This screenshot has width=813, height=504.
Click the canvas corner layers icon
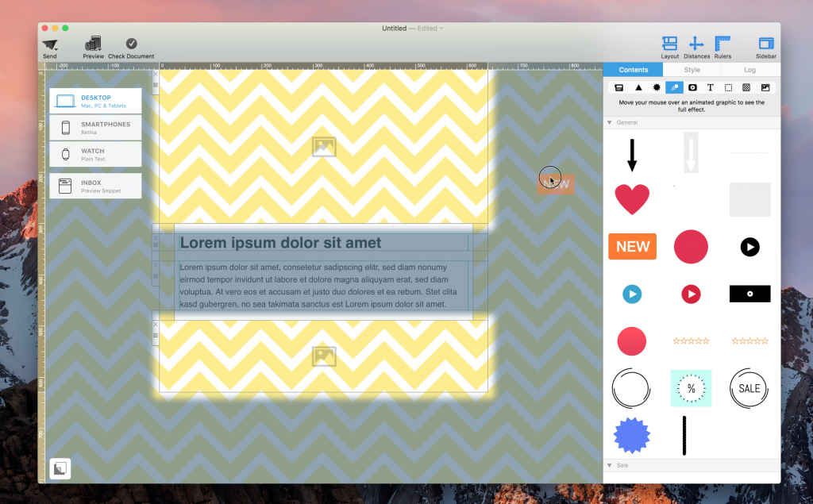pos(60,469)
